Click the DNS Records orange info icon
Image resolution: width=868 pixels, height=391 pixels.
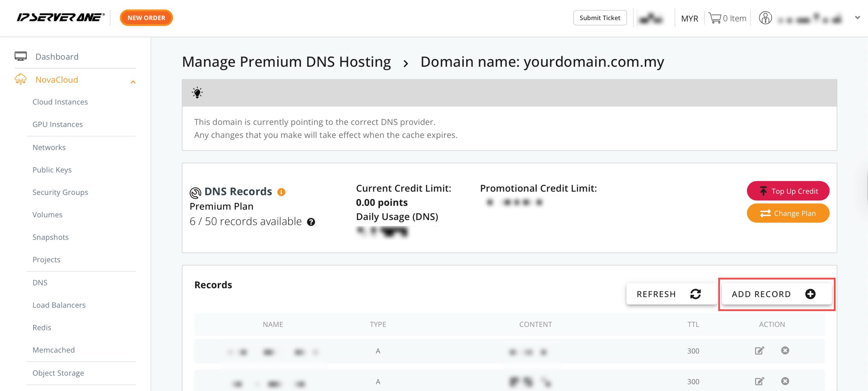(281, 192)
